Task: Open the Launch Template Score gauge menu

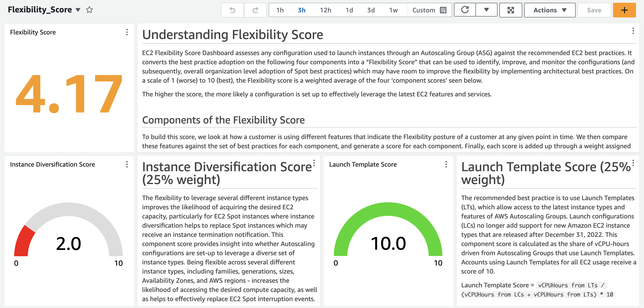Action: click(x=446, y=164)
